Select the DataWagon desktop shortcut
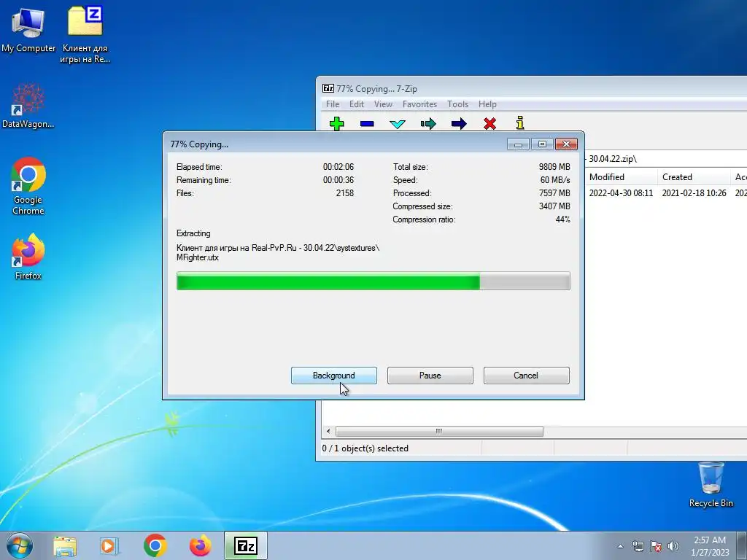Screen dimensions: 747x560 point(28,106)
